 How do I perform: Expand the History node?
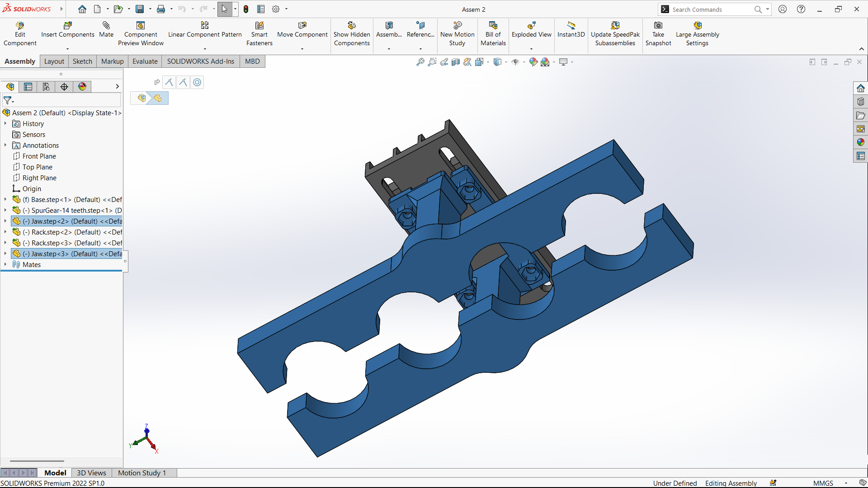tap(5, 124)
